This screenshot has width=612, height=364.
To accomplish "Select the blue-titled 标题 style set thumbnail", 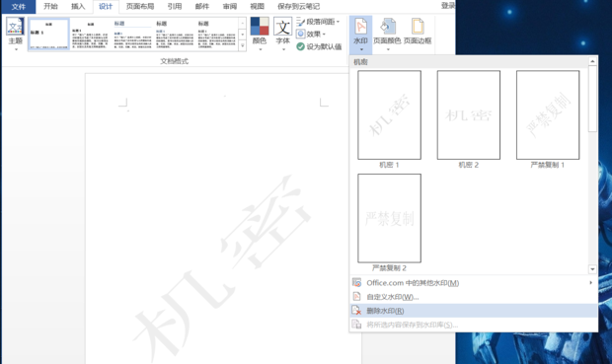I will coord(132,35).
